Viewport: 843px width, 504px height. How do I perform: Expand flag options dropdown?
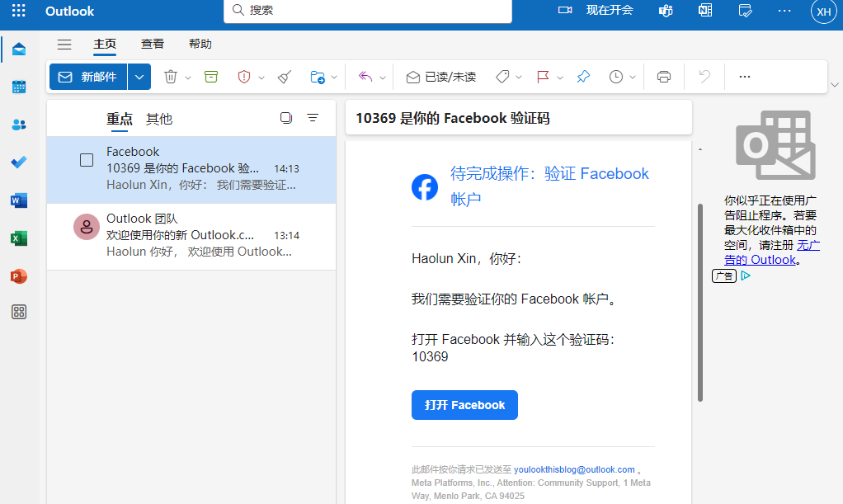pyautogui.click(x=560, y=78)
